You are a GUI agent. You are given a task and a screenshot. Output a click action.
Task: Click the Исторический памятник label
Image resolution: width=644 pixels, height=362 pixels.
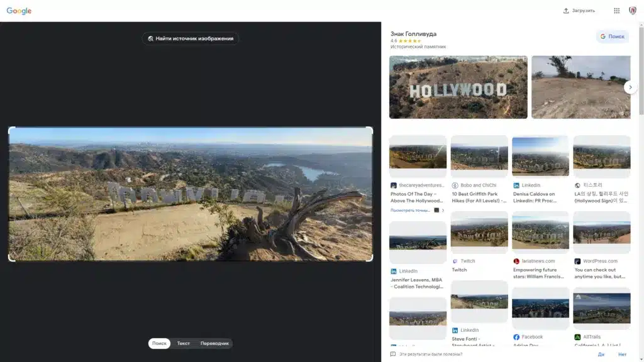tap(418, 47)
